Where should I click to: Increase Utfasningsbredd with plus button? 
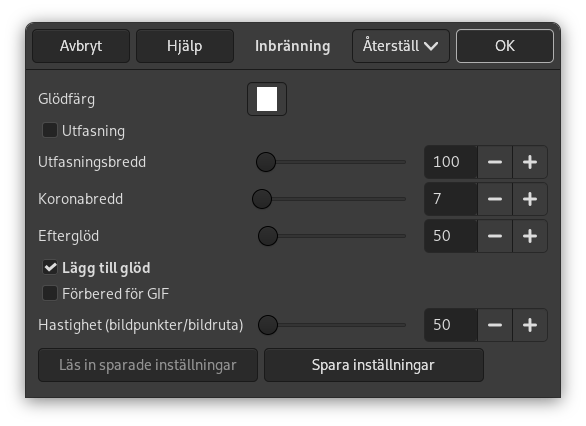click(530, 162)
